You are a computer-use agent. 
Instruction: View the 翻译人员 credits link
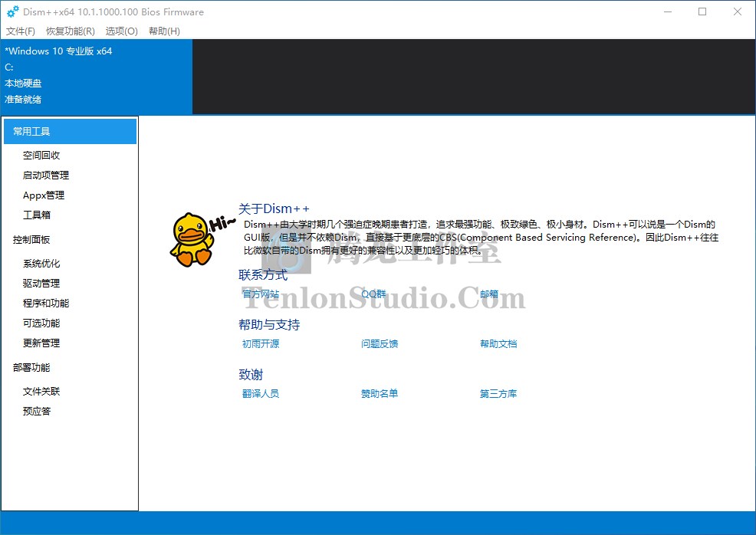point(261,394)
